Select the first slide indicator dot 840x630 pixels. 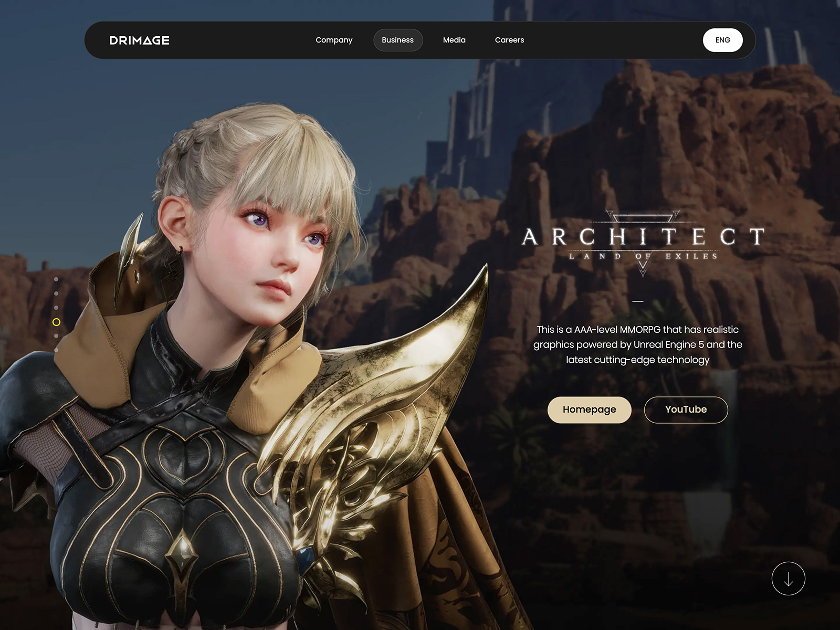pos(56,280)
